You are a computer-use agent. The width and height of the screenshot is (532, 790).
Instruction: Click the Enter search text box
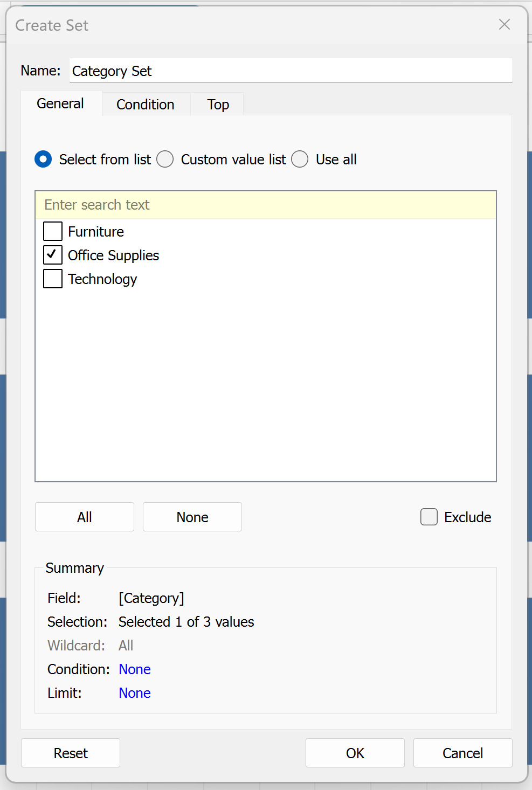tap(265, 205)
